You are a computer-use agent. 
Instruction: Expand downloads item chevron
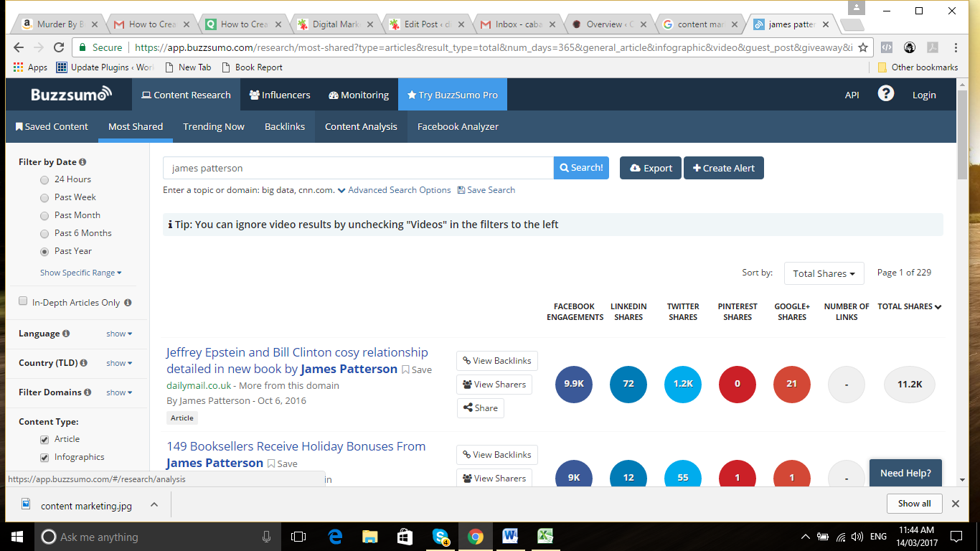point(154,505)
